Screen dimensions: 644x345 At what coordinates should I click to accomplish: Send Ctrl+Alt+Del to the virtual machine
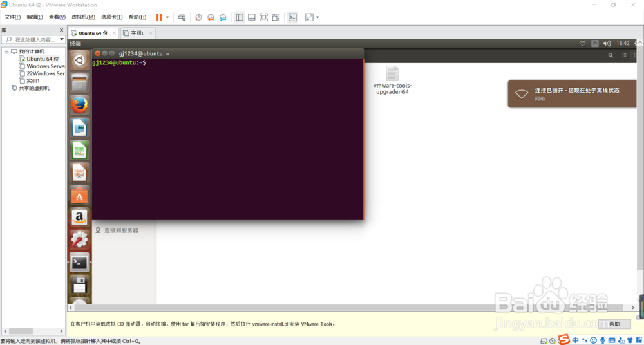click(x=182, y=17)
